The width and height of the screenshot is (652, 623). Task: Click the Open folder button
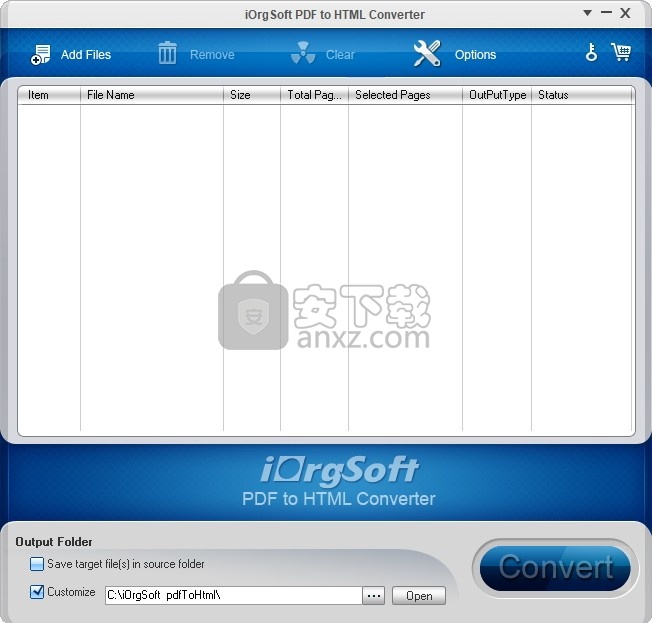pyautogui.click(x=419, y=596)
